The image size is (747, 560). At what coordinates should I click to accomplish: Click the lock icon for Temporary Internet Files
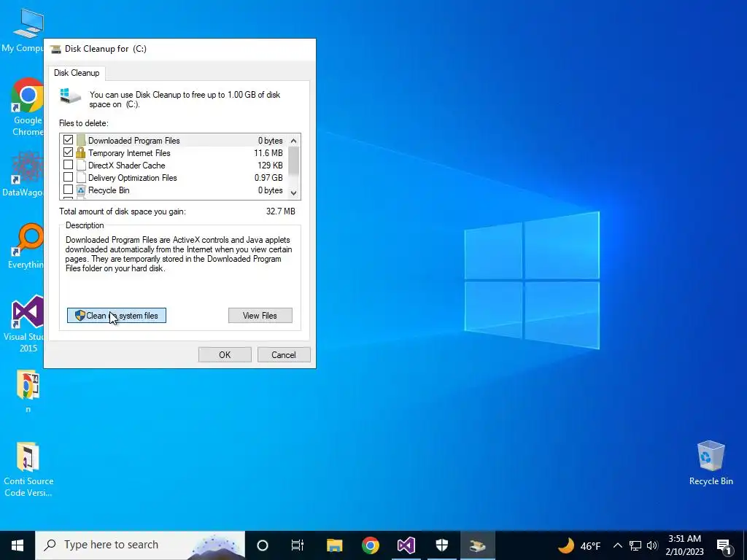pos(80,152)
